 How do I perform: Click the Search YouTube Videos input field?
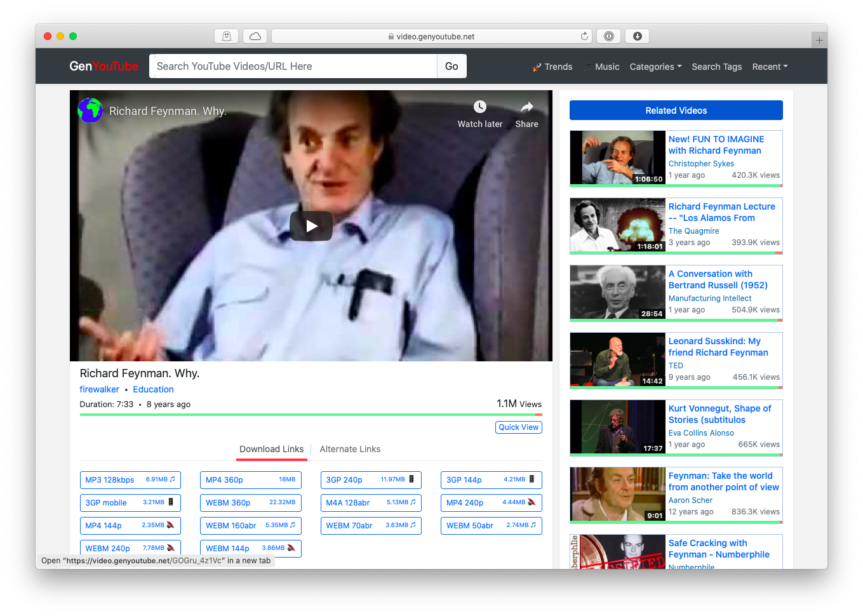293,66
